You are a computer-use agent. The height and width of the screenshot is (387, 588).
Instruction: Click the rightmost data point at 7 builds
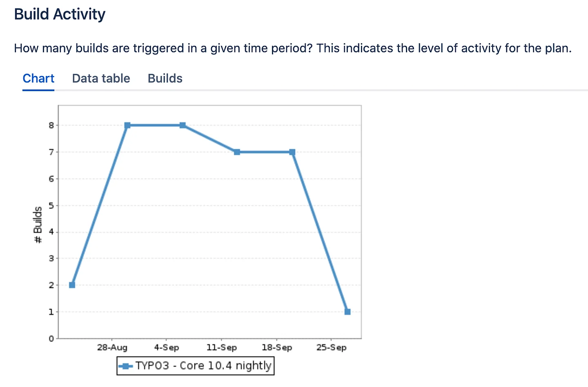(x=292, y=152)
